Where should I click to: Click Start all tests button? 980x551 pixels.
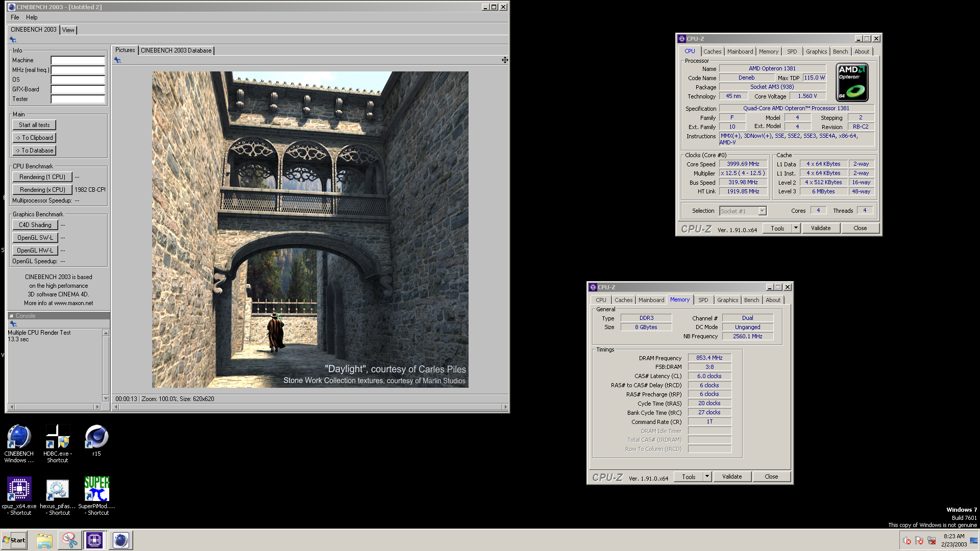tap(34, 125)
